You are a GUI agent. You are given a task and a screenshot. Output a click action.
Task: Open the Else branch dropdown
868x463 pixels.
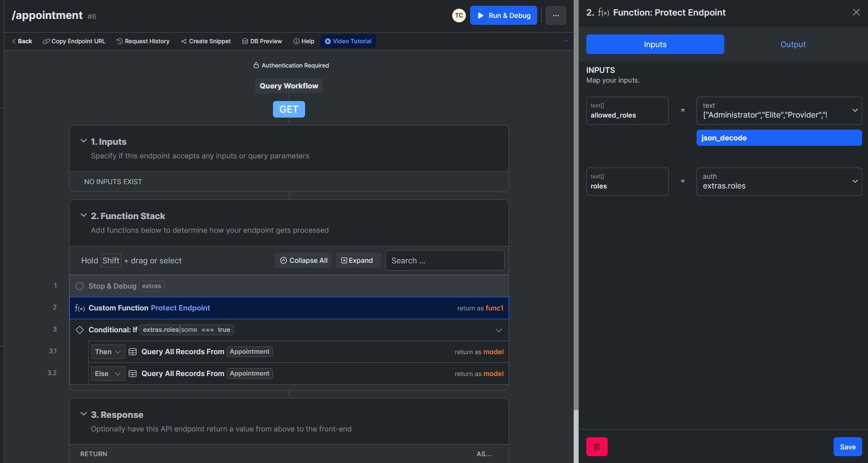point(108,374)
